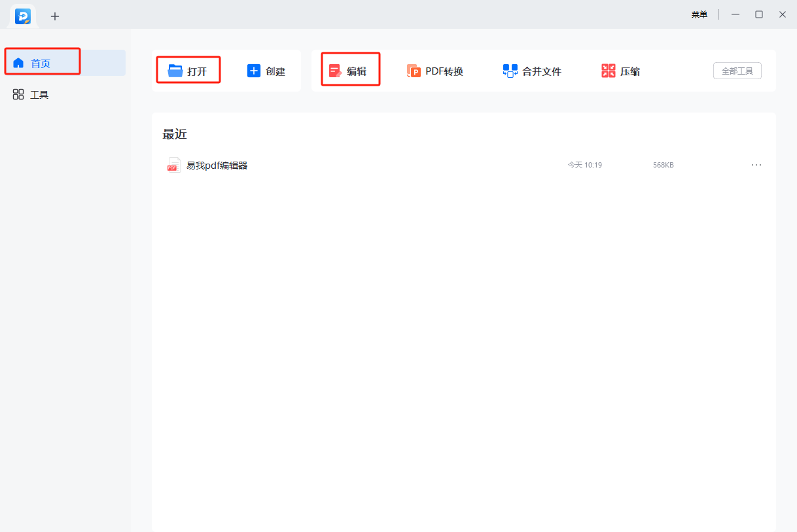Open more options for 易我pdf编辑器
797x532 pixels.
(756, 165)
